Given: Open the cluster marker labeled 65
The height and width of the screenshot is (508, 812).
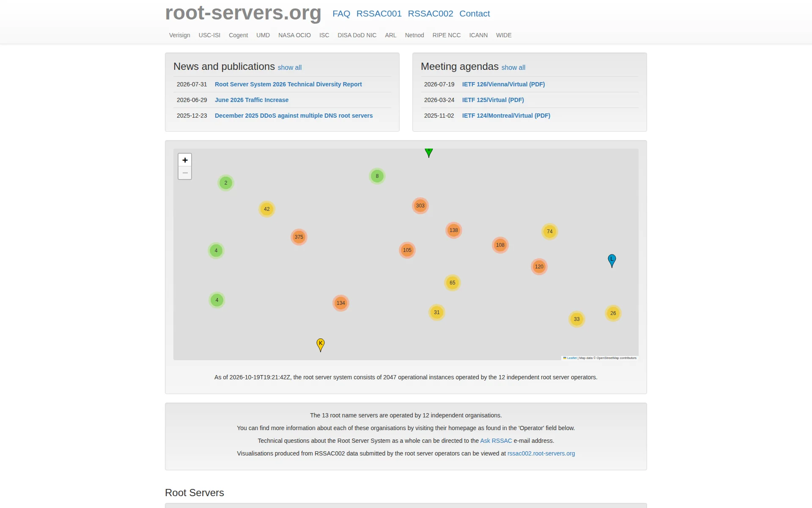Looking at the screenshot, I should (453, 283).
